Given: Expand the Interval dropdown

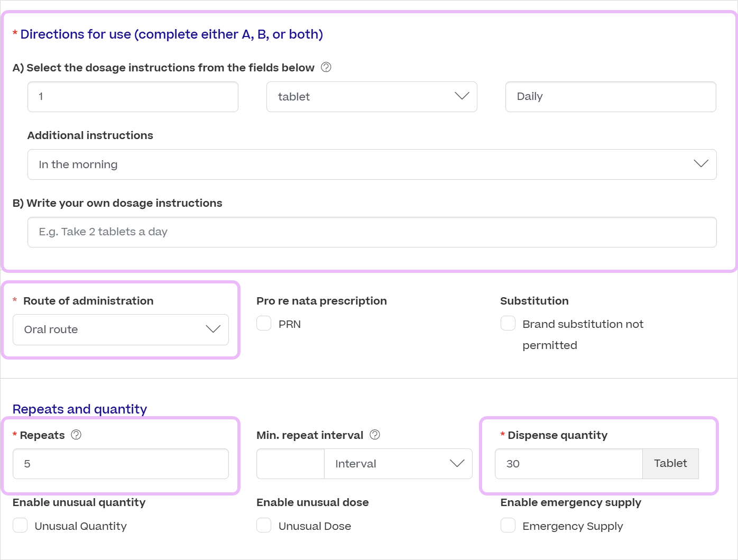Looking at the screenshot, I should pos(398,464).
